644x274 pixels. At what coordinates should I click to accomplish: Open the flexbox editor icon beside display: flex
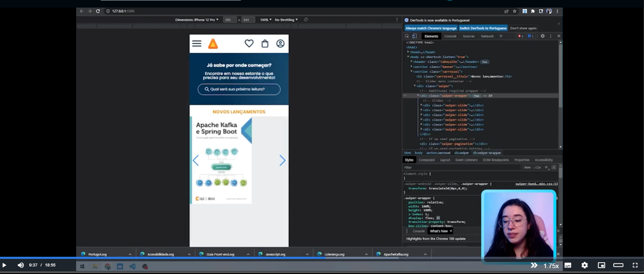[438, 218]
